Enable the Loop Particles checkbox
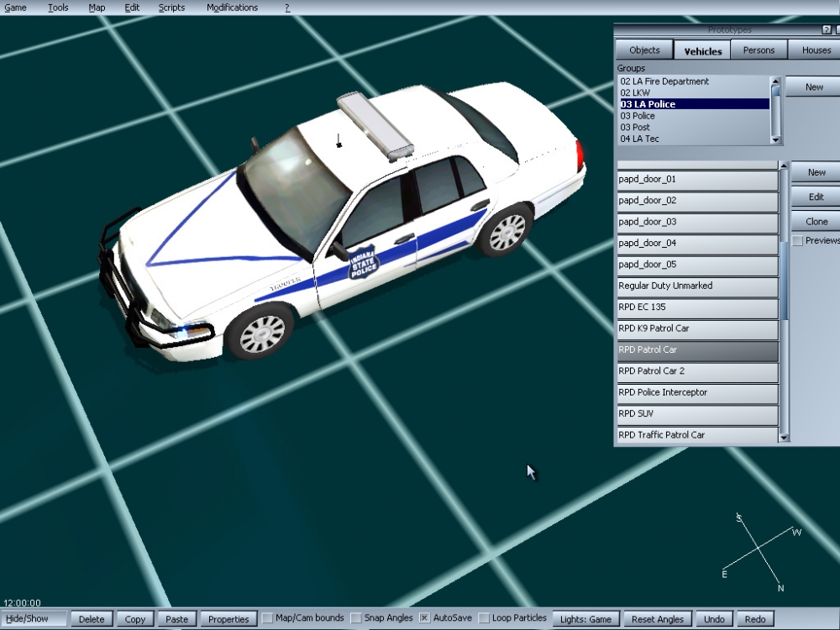This screenshot has width=840, height=630. click(x=484, y=618)
